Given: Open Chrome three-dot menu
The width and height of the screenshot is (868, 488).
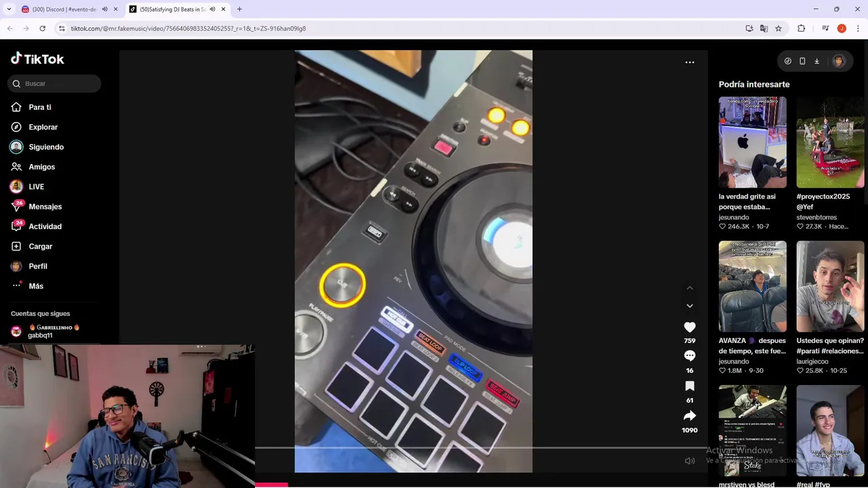Looking at the screenshot, I should (859, 28).
